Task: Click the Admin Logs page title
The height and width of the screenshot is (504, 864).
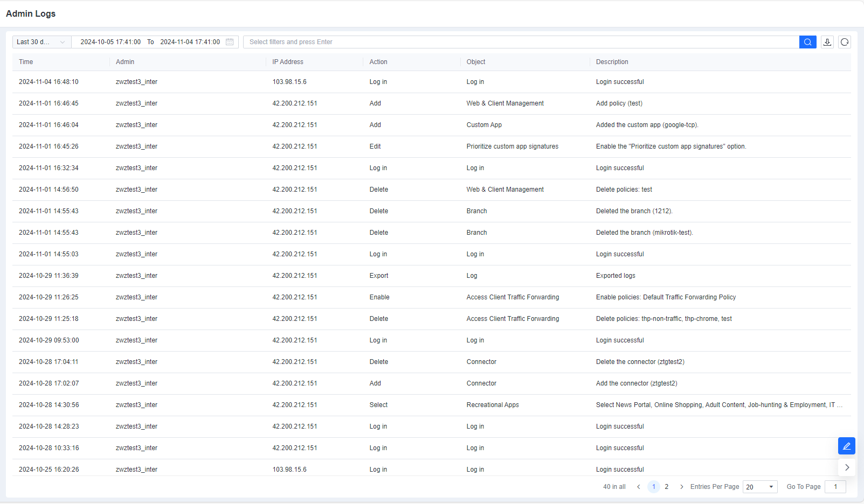Action: pos(31,13)
